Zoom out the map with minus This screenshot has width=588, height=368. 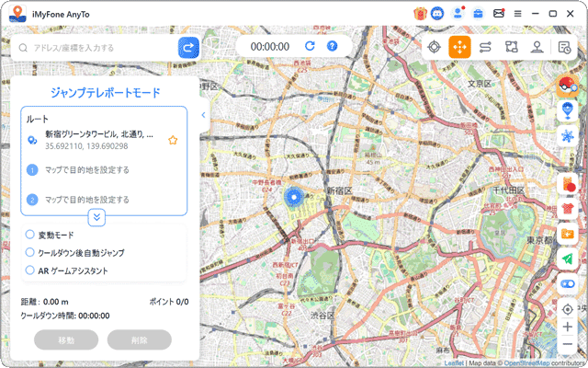[568, 344]
